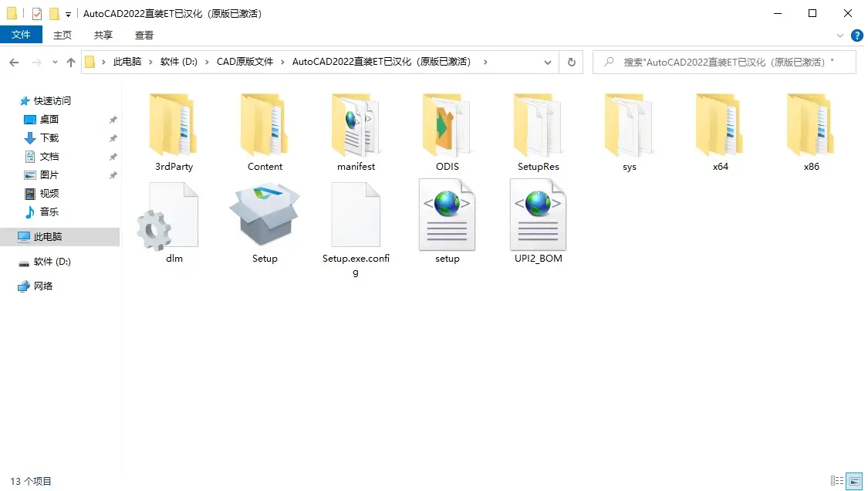Open the manifest folder

tap(356, 133)
